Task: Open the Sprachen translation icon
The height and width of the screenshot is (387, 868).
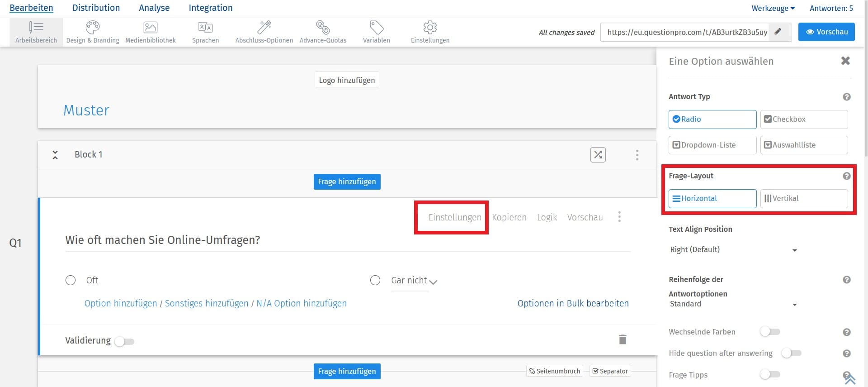Action: (205, 28)
